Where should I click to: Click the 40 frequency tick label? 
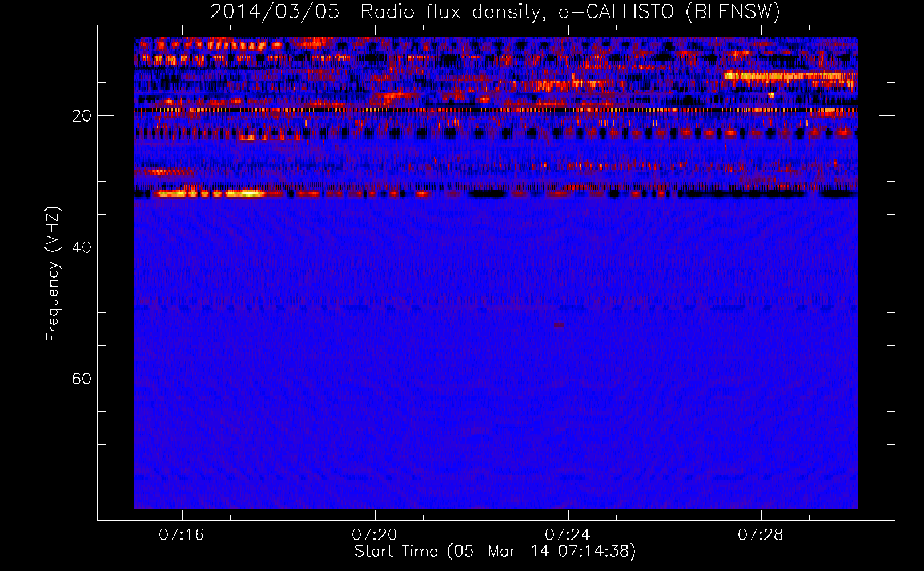click(x=82, y=247)
